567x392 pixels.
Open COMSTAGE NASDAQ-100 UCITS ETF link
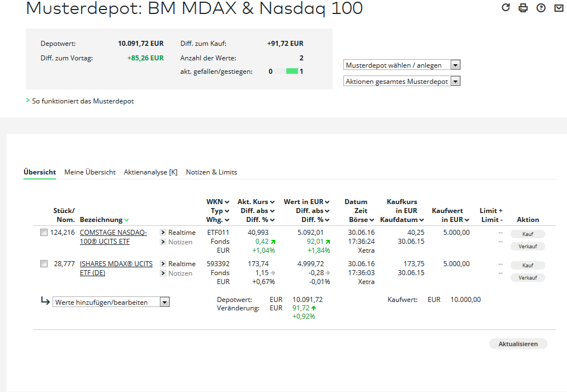click(x=113, y=237)
